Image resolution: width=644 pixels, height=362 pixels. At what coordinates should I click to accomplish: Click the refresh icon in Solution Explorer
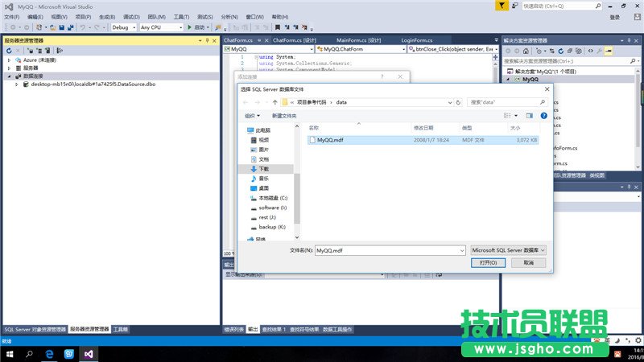click(x=560, y=51)
